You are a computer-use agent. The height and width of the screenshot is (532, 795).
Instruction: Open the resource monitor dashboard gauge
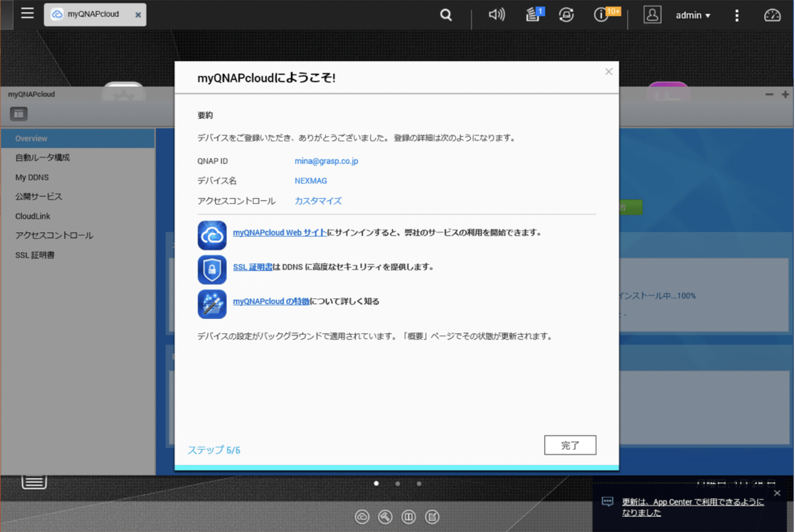point(772,15)
